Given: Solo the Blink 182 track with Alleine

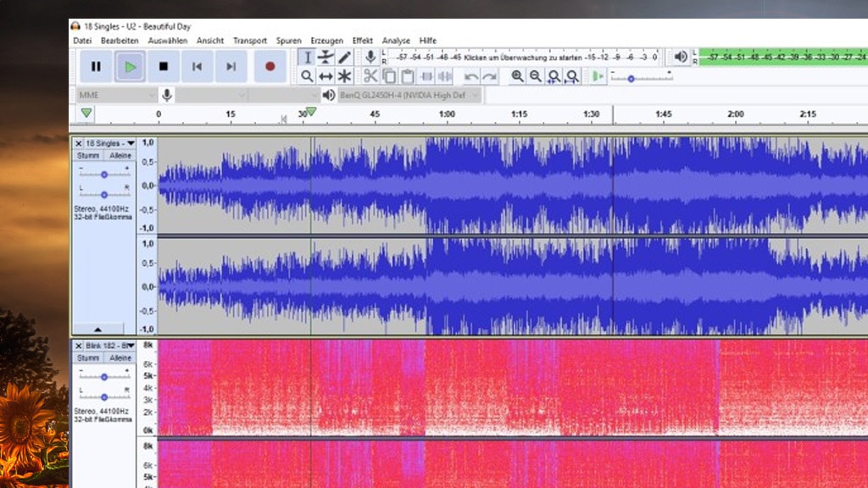Looking at the screenshot, I should tap(120, 358).
